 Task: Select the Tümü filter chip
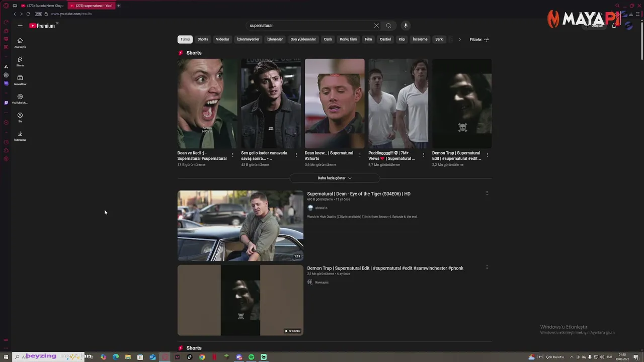[x=185, y=39]
